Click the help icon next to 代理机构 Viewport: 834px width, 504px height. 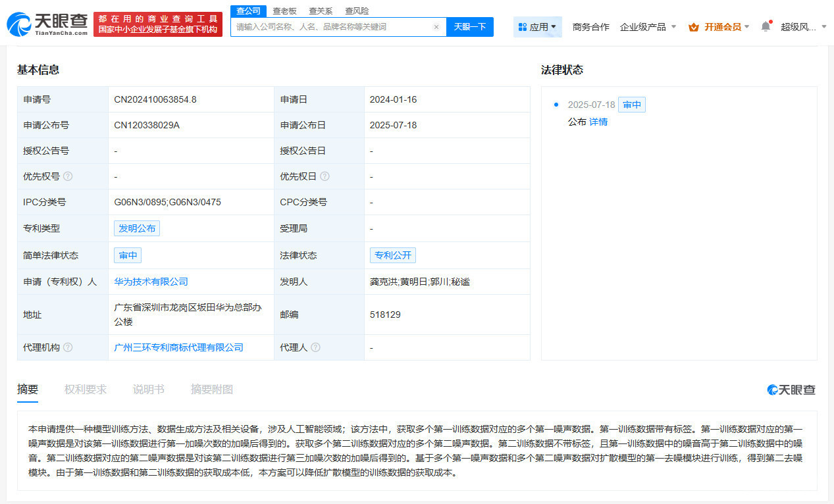click(x=68, y=347)
